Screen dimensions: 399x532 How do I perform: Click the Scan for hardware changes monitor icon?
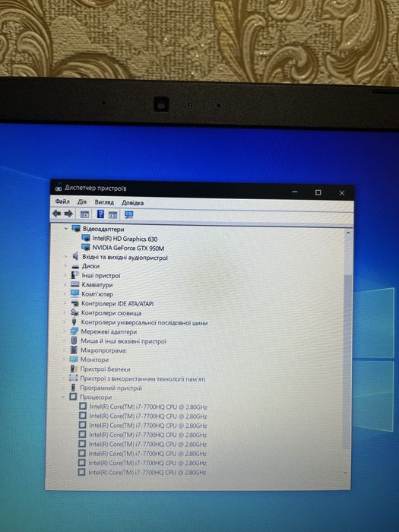pyautogui.click(x=129, y=214)
